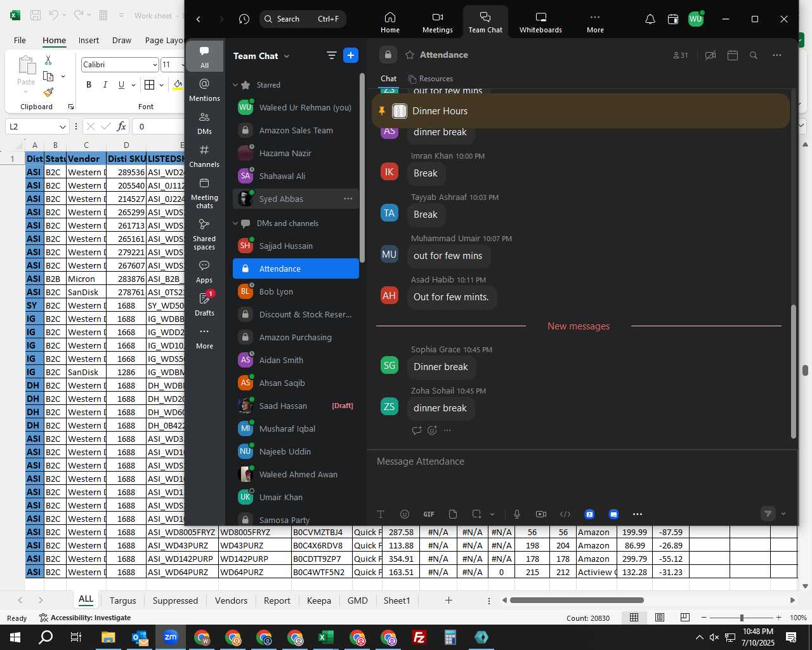Insert code snippet in message

tap(565, 514)
